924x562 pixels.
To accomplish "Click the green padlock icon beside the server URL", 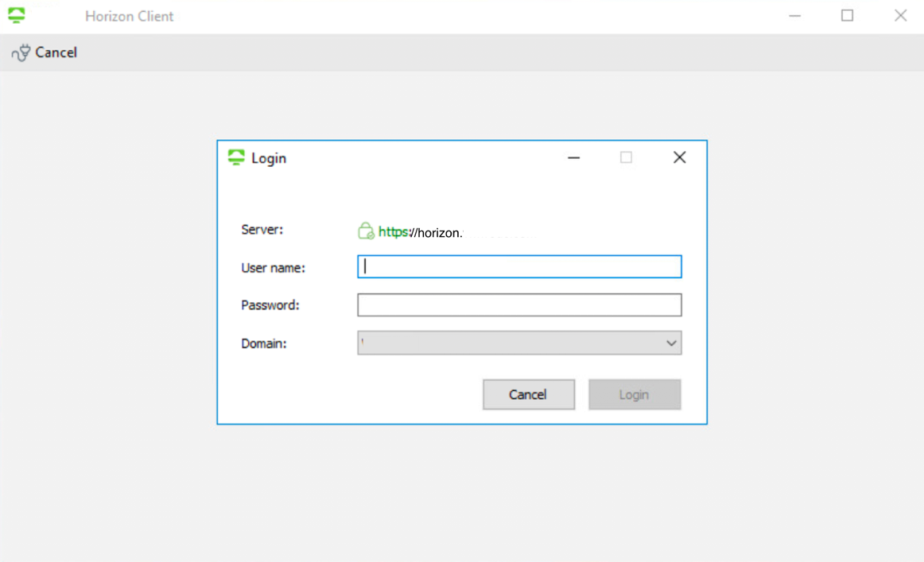I will [x=365, y=231].
